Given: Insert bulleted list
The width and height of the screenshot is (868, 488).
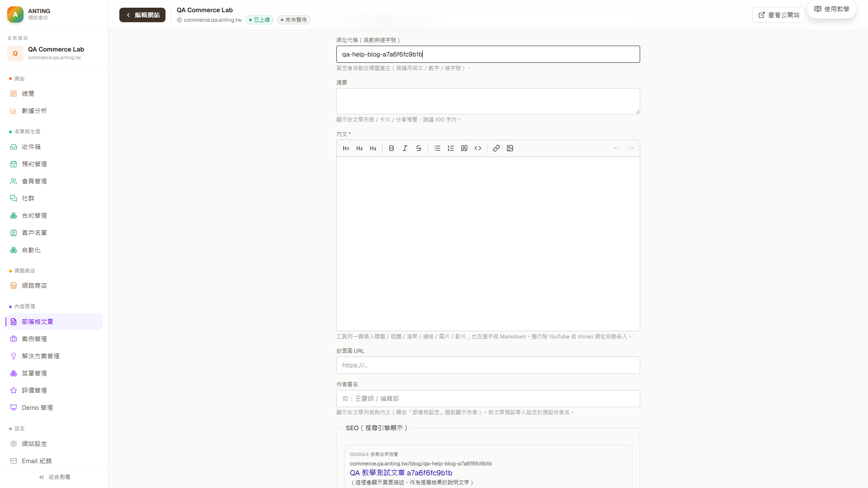Looking at the screenshot, I should [437, 148].
